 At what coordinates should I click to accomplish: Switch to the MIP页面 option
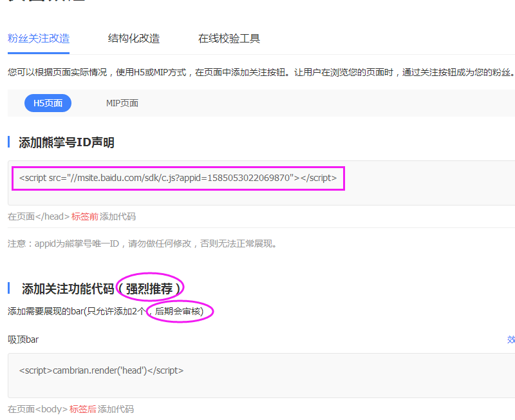[122, 103]
